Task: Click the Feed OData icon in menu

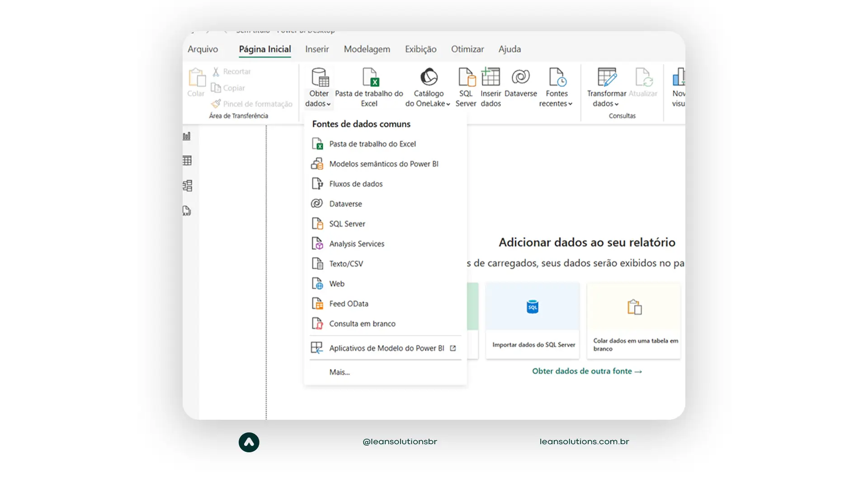Action: coord(317,303)
